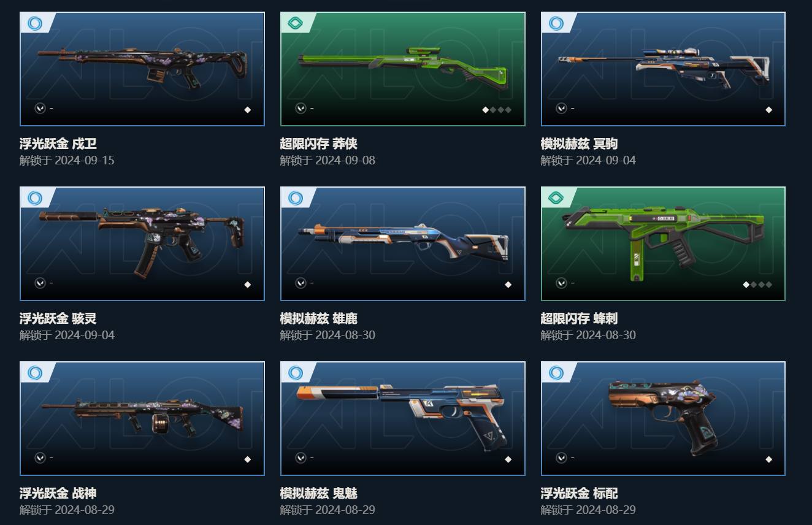Click the green tier badge on 超限闪存 蜂刺 card

coord(556,198)
